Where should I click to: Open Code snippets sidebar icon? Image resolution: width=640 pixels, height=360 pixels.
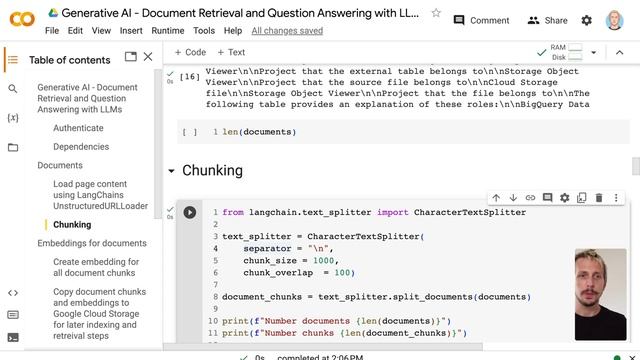(x=13, y=293)
